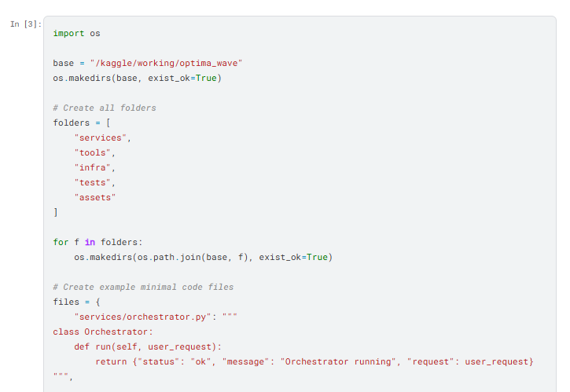Select the "tests" string entry

[x=92, y=182]
